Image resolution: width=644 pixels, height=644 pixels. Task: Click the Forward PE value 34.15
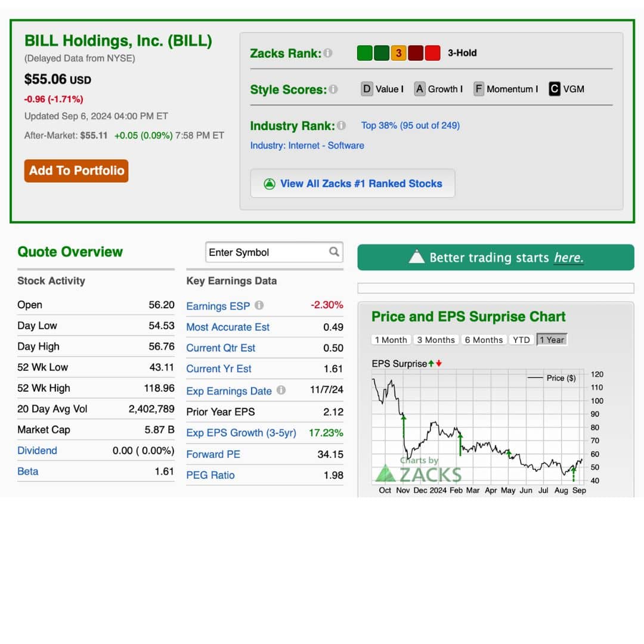click(330, 454)
